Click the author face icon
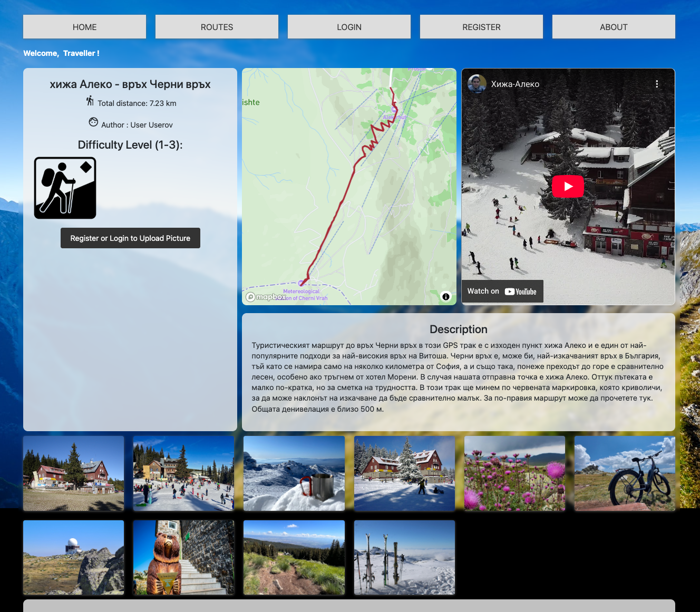 click(93, 122)
